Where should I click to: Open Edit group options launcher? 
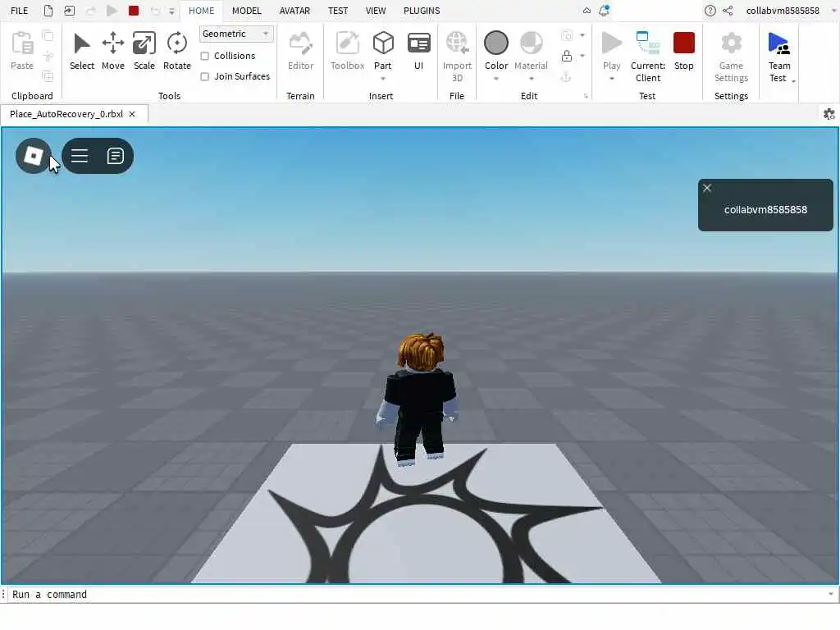(586, 97)
